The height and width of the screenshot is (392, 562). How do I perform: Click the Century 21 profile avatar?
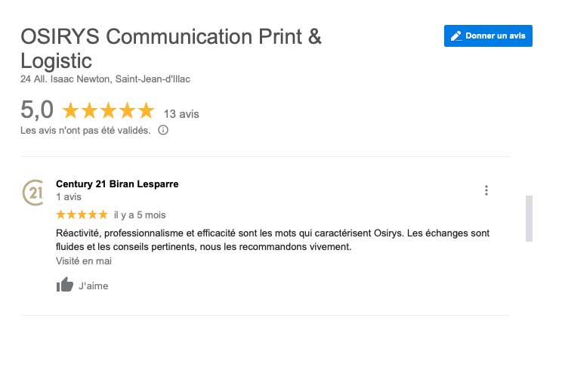click(x=32, y=193)
